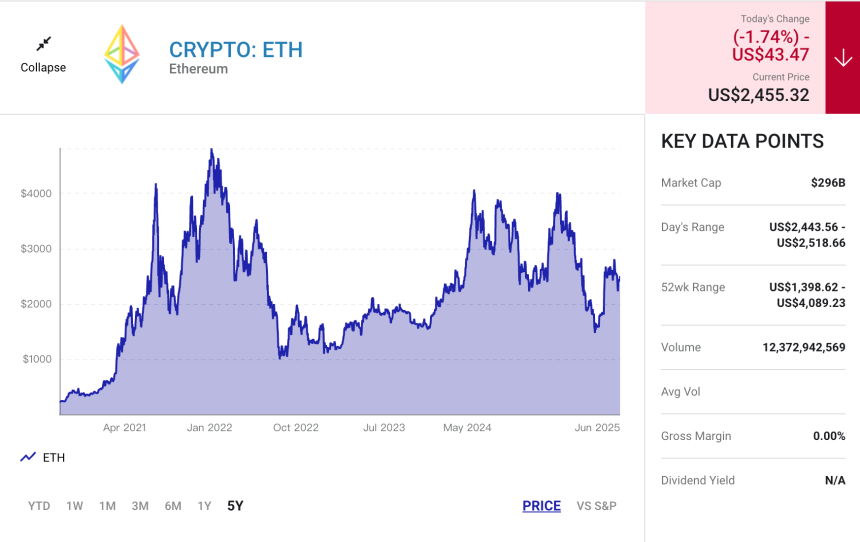Click the Collapse arrows icon
The height and width of the screenshot is (542, 860).
click(44, 43)
